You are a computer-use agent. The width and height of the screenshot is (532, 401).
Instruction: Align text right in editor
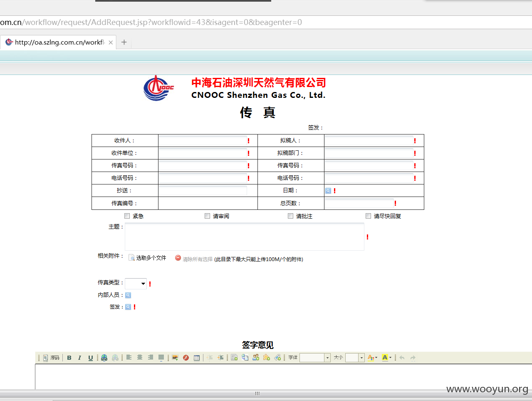tap(151, 358)
